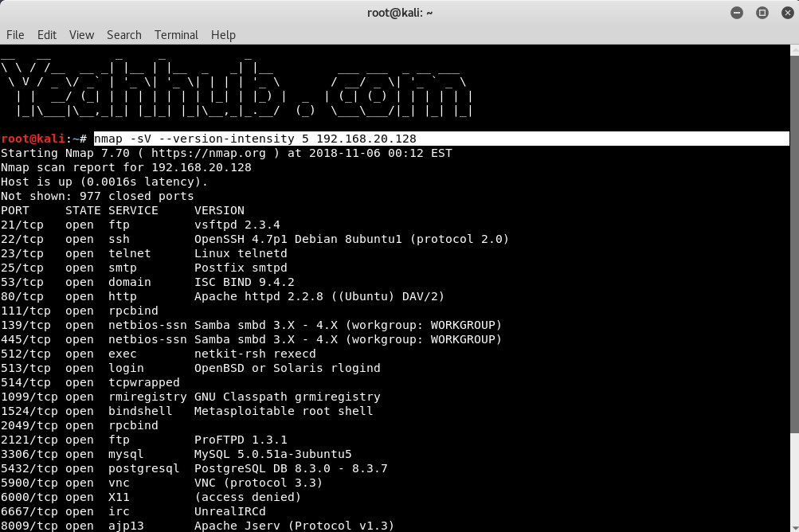Viewport: 799px width, 532px height.
Task: Open the Search menu
Action: point(123,35)
